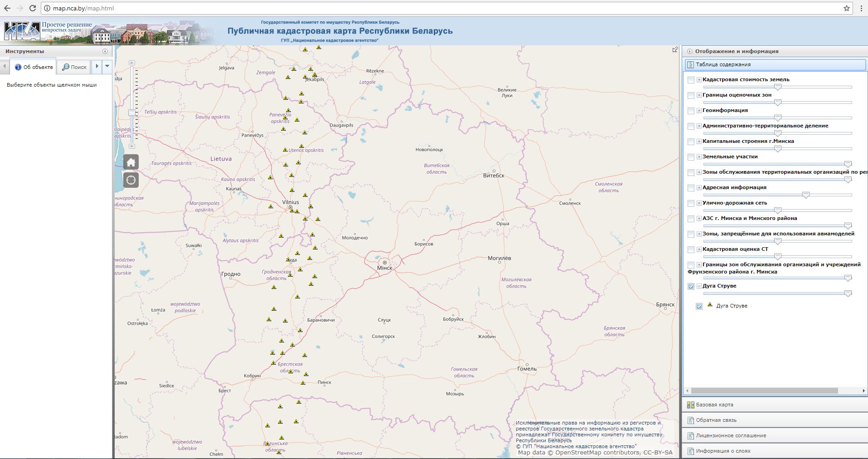Uncheck the Дуга Струве parent layer

click(x=691, y=286)
